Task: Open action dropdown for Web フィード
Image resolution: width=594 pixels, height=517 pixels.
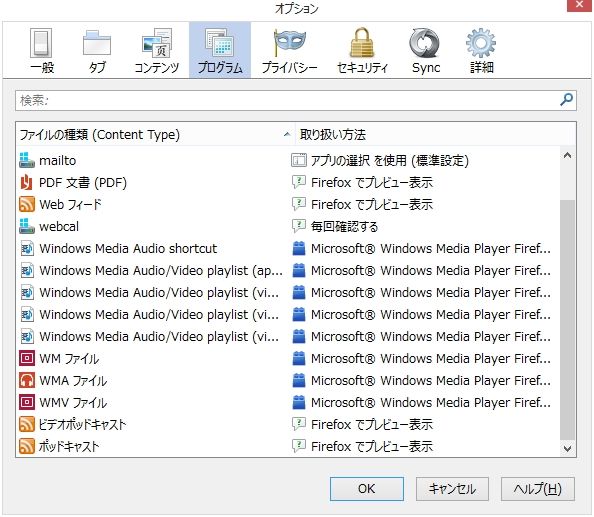Action: coord(424,205)
